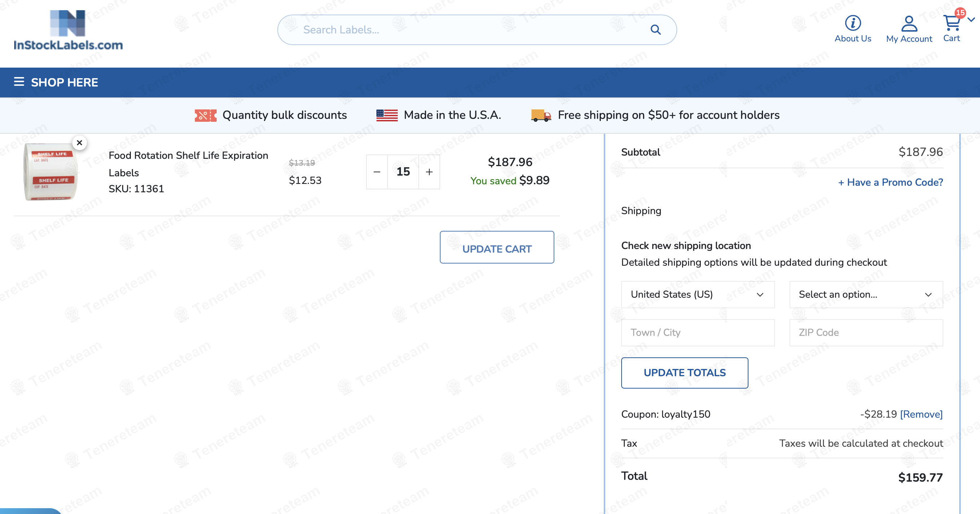Open the United States (US) country dropdown
Viewport: 980px width, 514px height.
(697, 294)
